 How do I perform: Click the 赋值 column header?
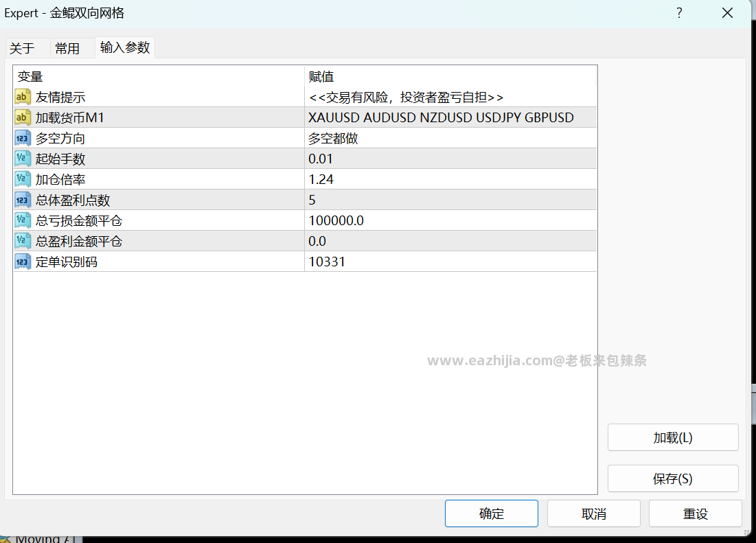(450, 76)
